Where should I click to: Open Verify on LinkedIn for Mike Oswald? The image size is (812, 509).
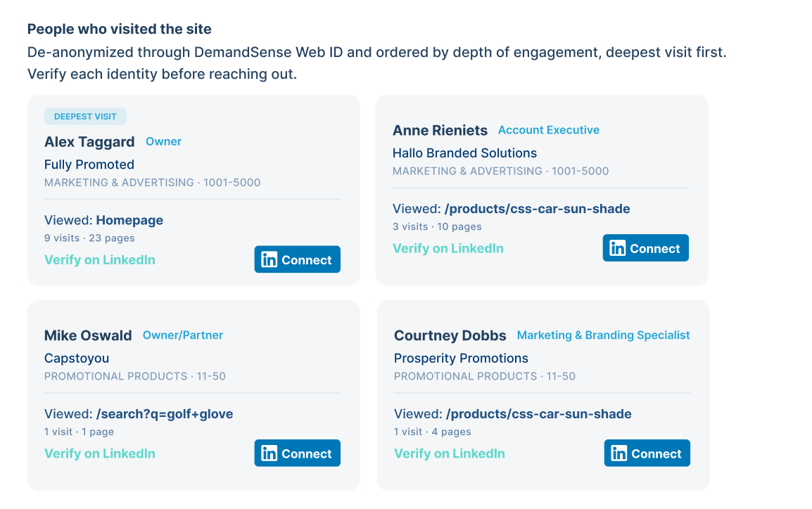click(x=99, y=453)
